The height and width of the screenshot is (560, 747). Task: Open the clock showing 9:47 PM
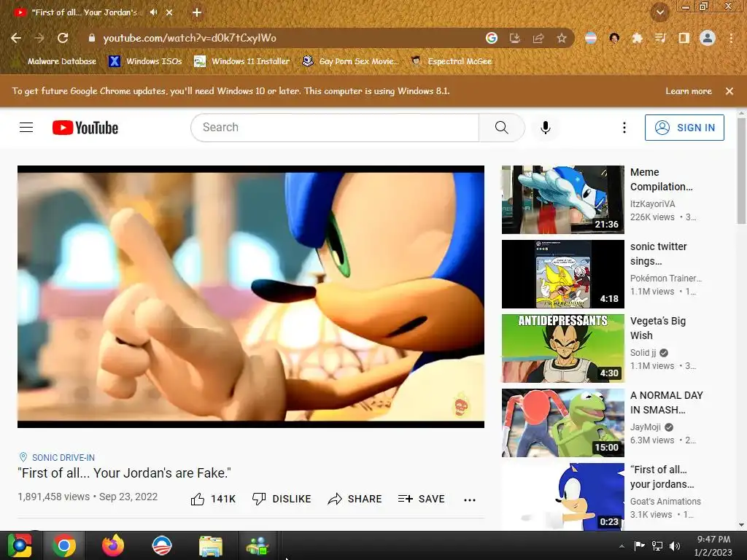pyautogui.click(x=713, y=545)
